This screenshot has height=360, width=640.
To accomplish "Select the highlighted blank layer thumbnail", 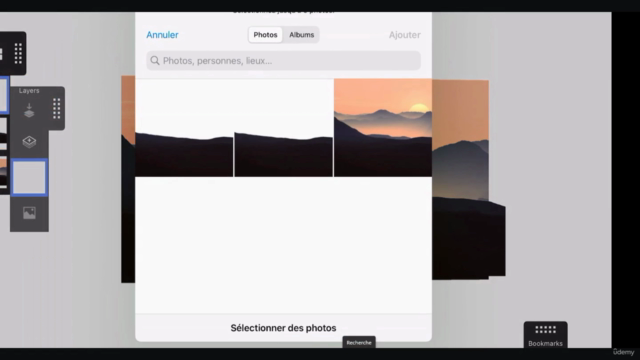I will [29, 178].
